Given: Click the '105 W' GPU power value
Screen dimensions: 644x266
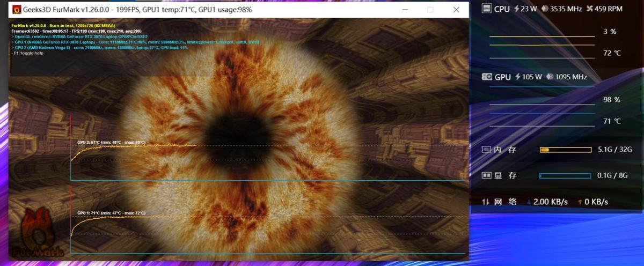Looking at the screenshot, I should tap(532, 77).
